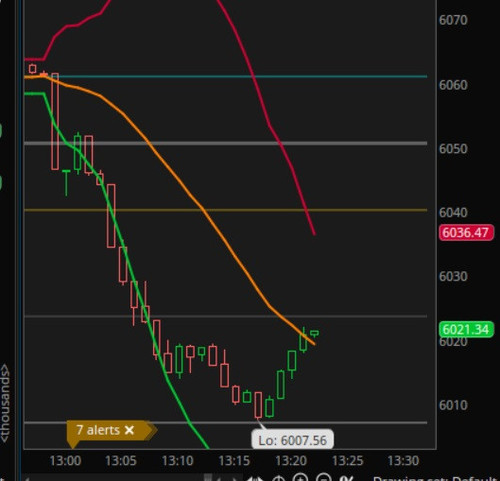Click the 13:15 time axis label
500x481 pixels.
coord(234,461)
